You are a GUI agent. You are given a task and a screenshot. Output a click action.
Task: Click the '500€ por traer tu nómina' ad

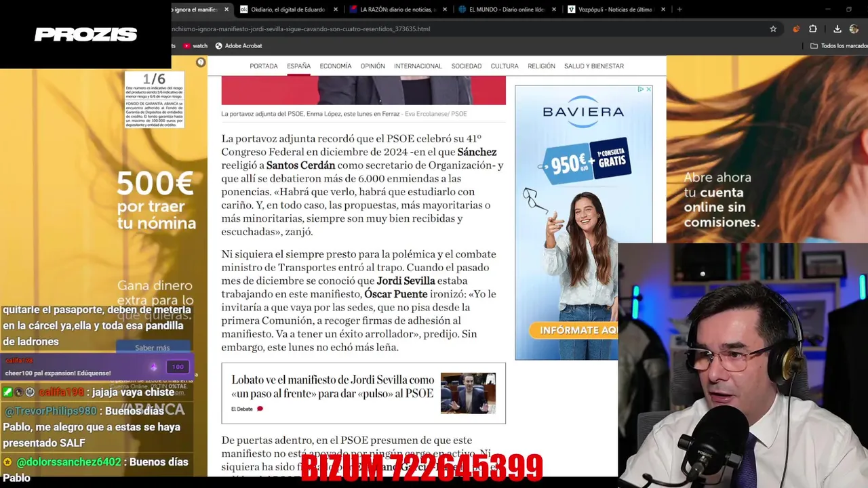point(156,200)
